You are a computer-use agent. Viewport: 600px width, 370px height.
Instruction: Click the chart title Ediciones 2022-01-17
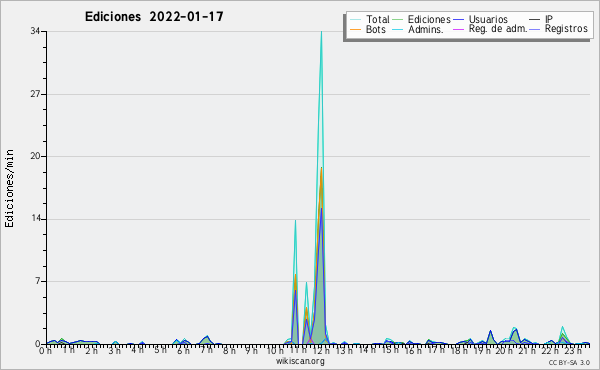coord(154,17)
